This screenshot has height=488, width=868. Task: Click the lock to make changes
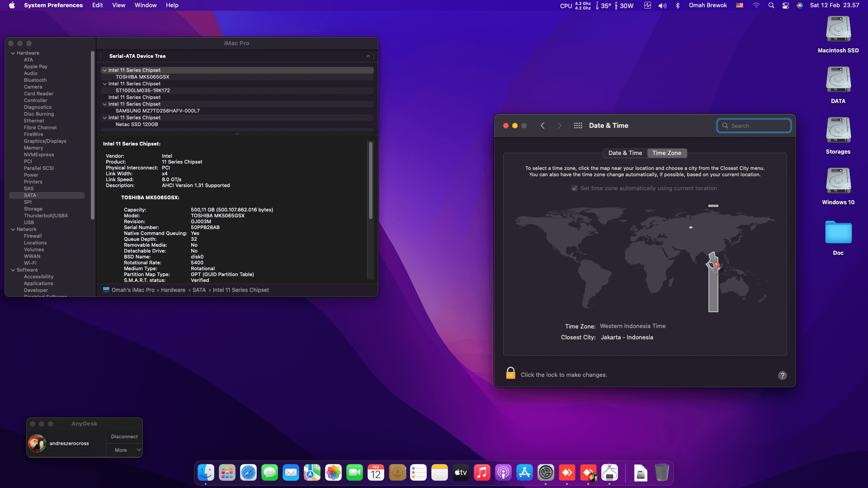(x=510, y=373)
